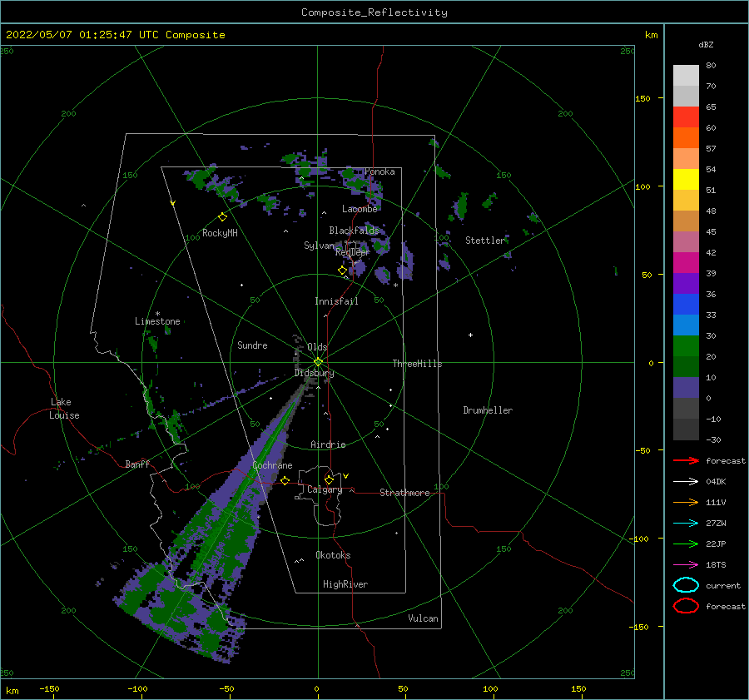Click the Cochrane label
749x700 pixels.
272,465
